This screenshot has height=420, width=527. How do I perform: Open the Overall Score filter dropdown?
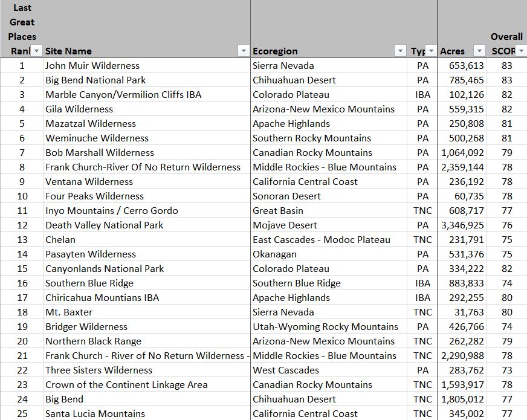521,51
